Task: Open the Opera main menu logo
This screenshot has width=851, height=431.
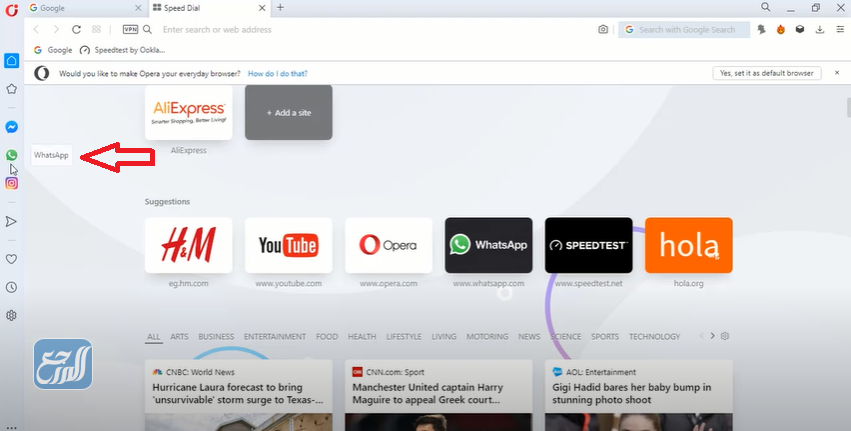Action: 11,9
